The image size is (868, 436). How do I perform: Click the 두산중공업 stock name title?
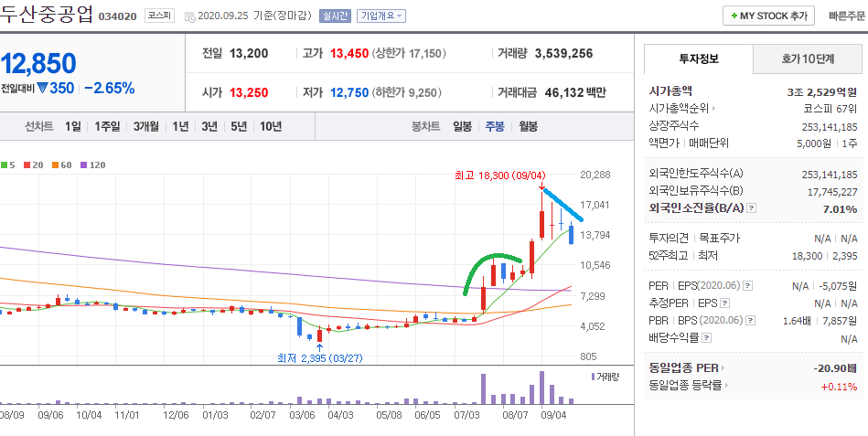tap(47, 14)
